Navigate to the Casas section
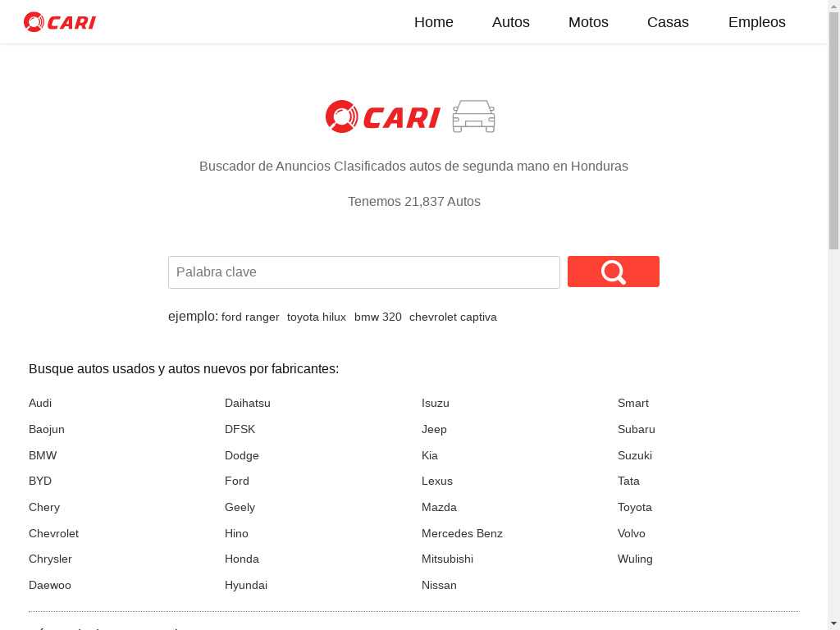Screen dimensions: 840x630 (668, 22)
